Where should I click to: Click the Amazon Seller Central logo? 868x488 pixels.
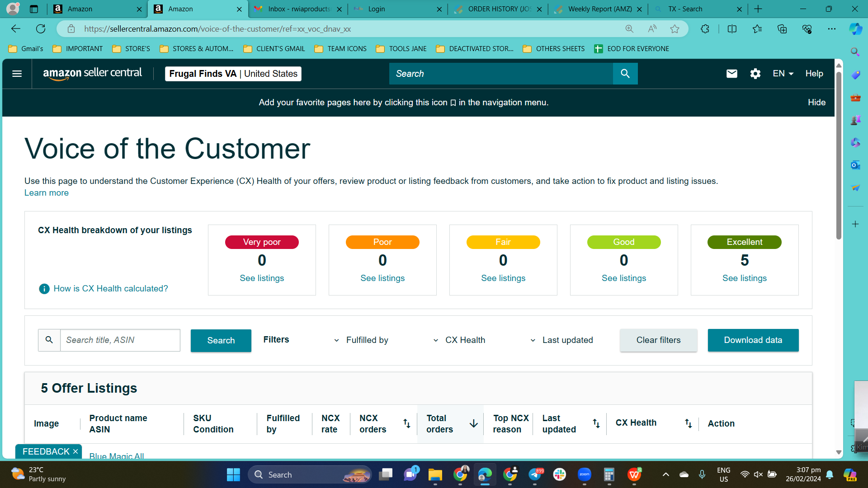click(x=92, y=74)
